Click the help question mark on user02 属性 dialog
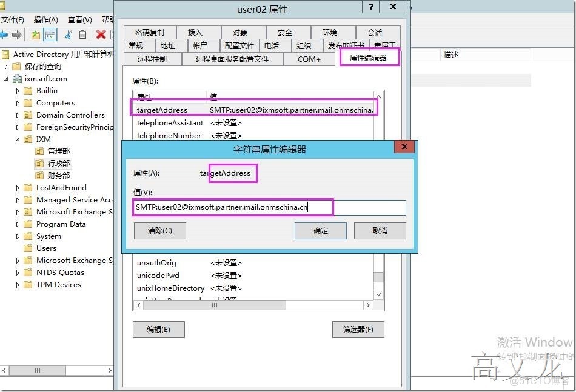 tap(370, 7)
